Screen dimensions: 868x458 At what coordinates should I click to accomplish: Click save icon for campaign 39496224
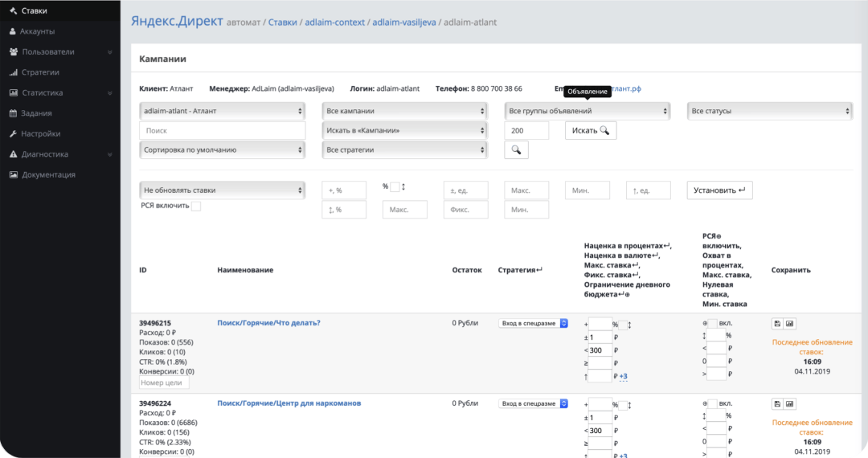(777, 404)
